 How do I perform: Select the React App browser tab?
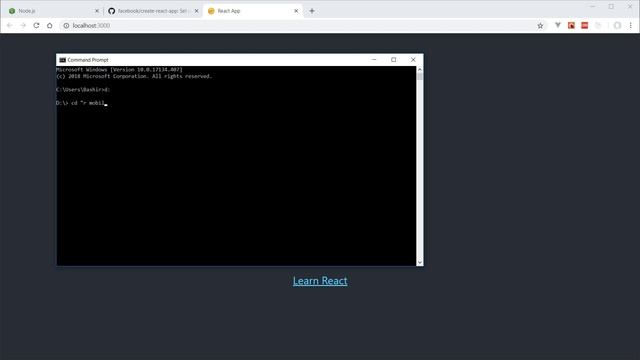pos(252,11)
